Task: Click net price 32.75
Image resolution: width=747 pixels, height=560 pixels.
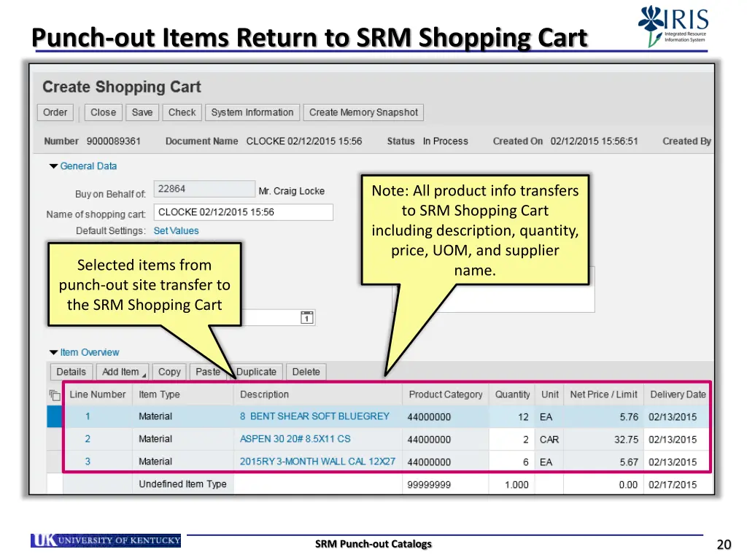Action: [x=626, y=440]
